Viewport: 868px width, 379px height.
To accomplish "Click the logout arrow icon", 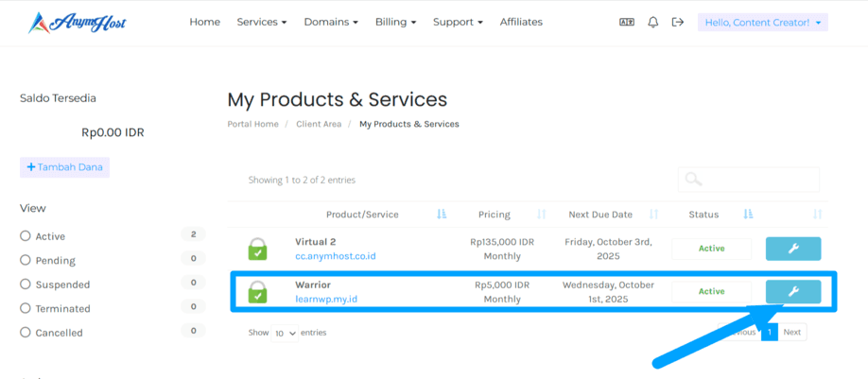I will coord(678,22).
